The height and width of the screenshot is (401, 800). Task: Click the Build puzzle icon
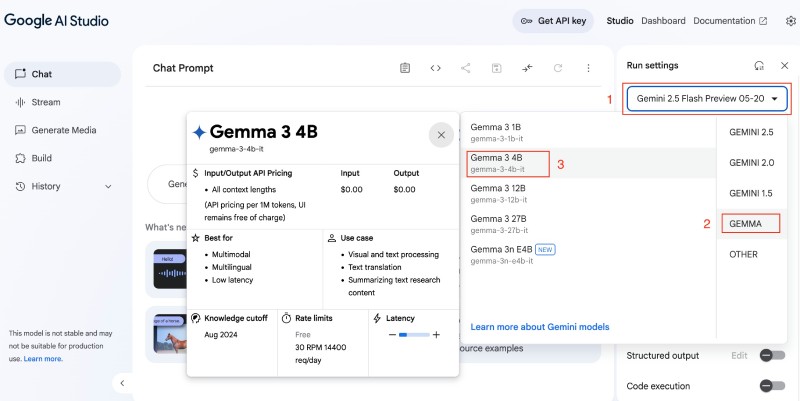[20, 158]
